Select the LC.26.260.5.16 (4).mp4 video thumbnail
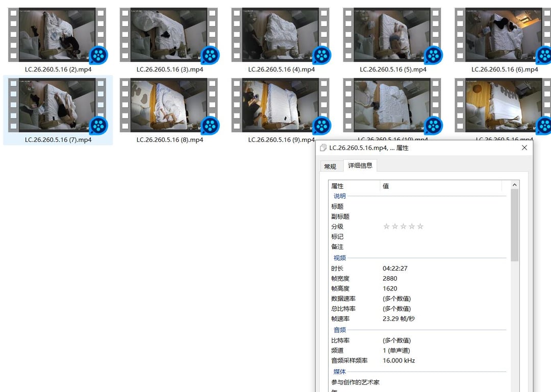This screenshot has height=392, width=551. (281, 35)
